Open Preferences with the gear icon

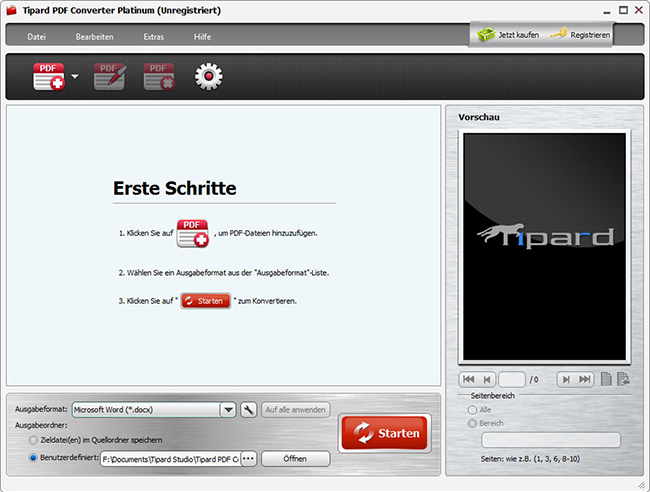[209, 76]
